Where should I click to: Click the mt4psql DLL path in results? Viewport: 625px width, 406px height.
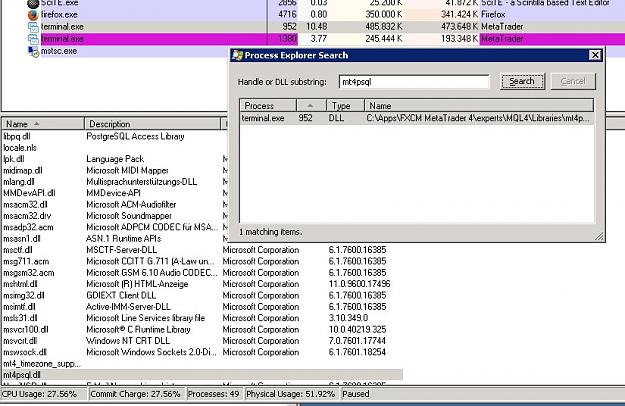click(478, 118)
